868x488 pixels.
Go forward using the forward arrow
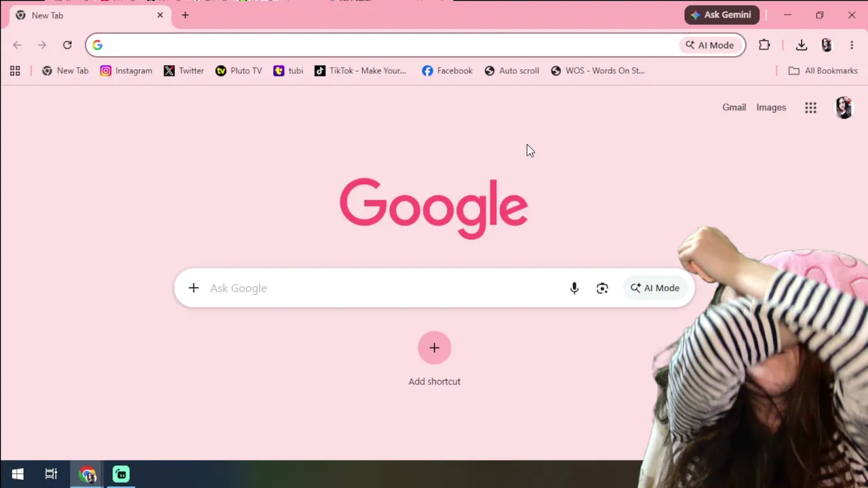click(42, 45)
